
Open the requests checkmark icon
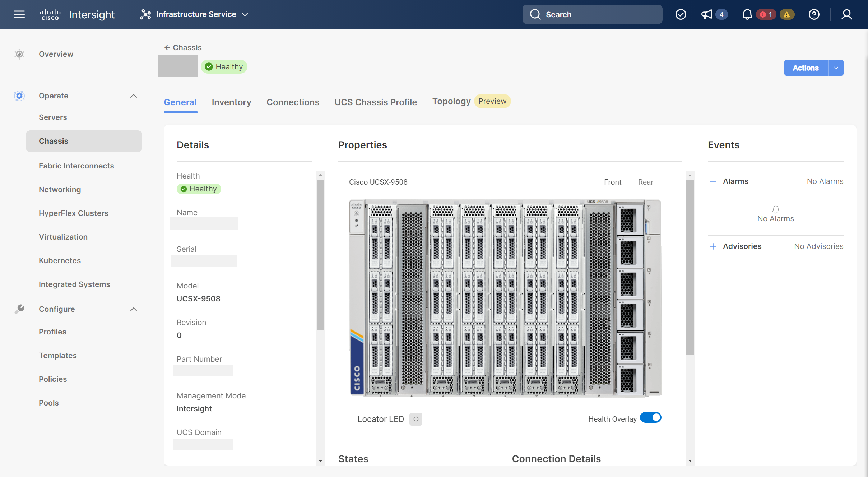[681, 14]
